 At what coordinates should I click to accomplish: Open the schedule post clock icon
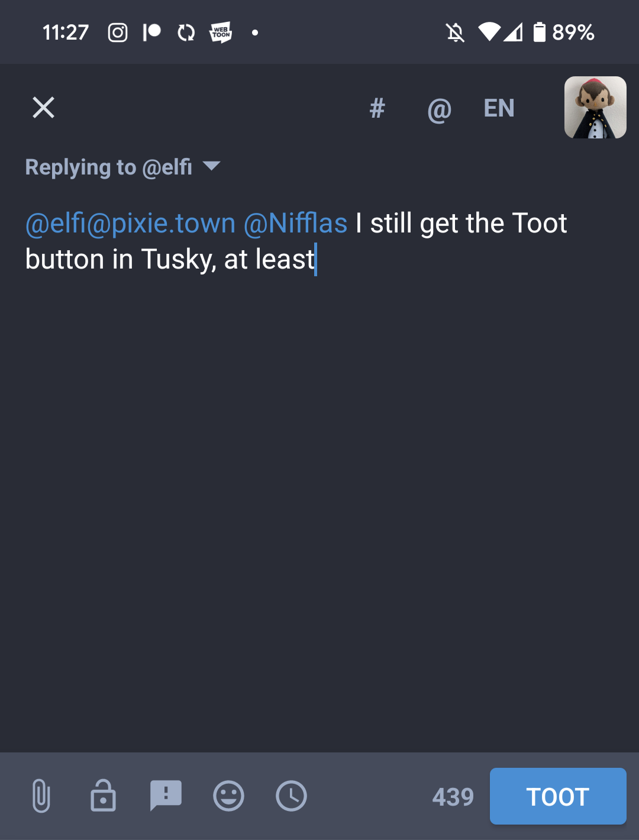(x=291, y=796)
